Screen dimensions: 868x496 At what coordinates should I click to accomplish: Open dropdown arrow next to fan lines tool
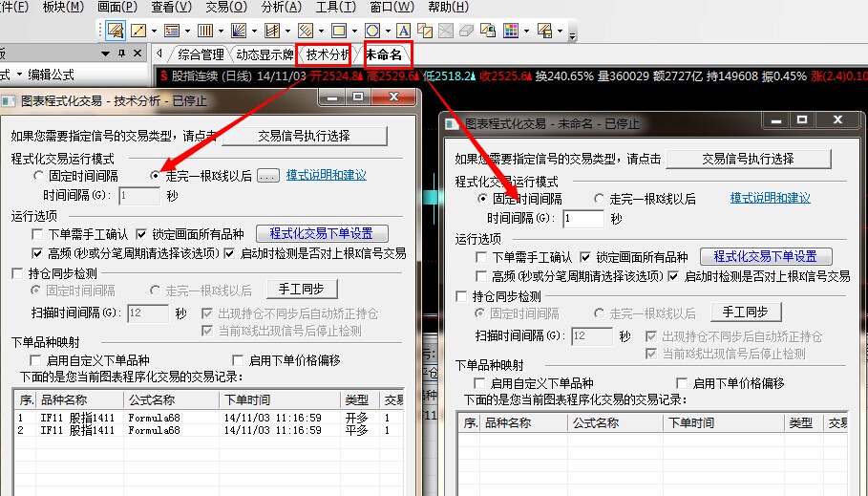click(254, 31)
